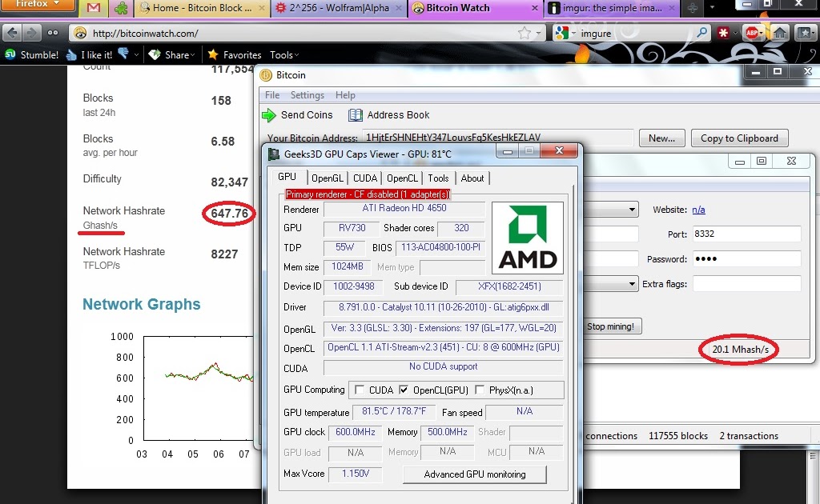Switch to the imgur tab
820x504 pixels.
pos(612,8)
